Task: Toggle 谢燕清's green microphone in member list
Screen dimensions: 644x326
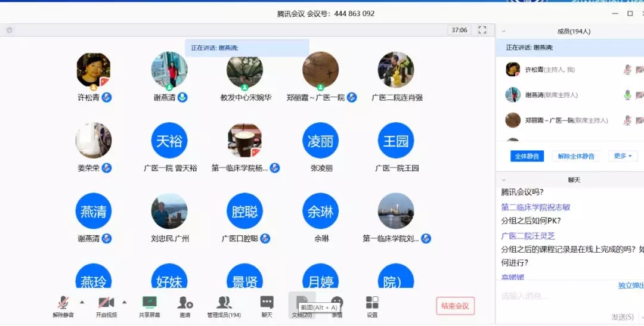Action: pos(627,95)
